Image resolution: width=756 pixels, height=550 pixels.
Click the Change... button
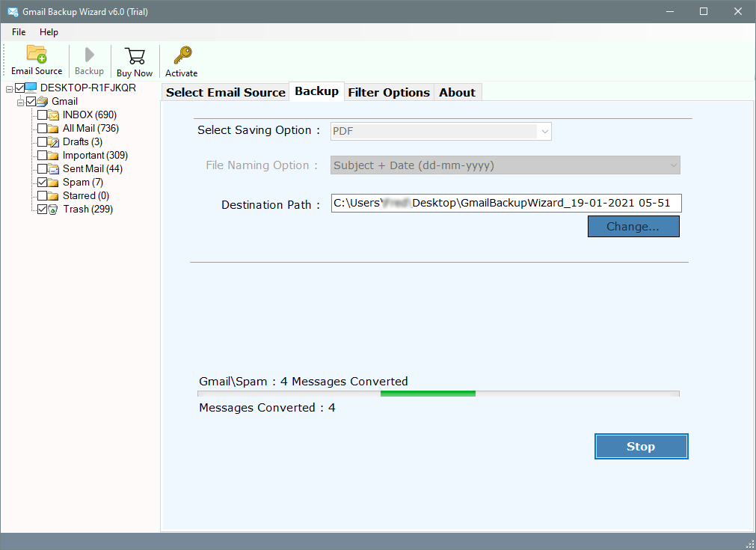(x=633, y=226)
